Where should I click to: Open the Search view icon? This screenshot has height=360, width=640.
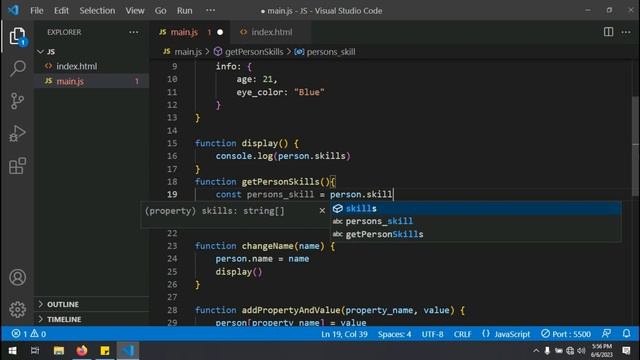pyautogui.click(x=17, y=68)
